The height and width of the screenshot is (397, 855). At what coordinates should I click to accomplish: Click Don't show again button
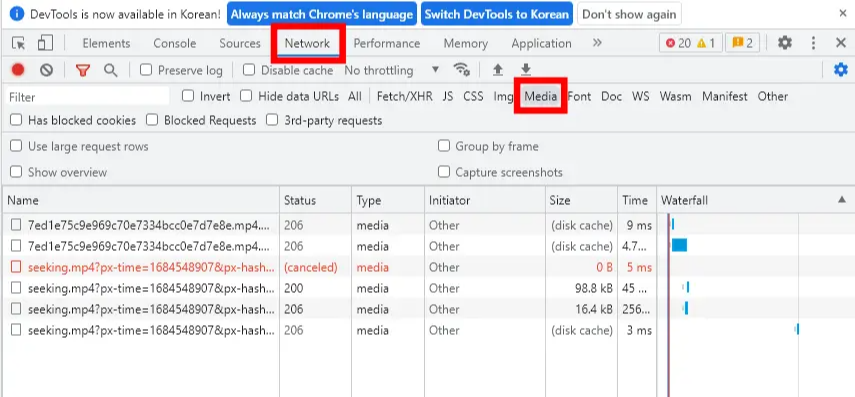click(x=629, y=14)
